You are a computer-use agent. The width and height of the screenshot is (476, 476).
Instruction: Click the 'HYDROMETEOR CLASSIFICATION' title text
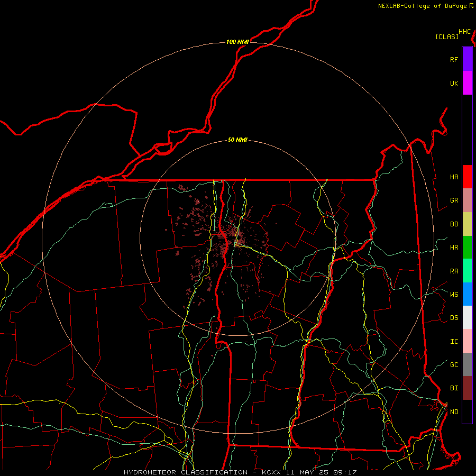pyautogui.click(x=185, y=472)
